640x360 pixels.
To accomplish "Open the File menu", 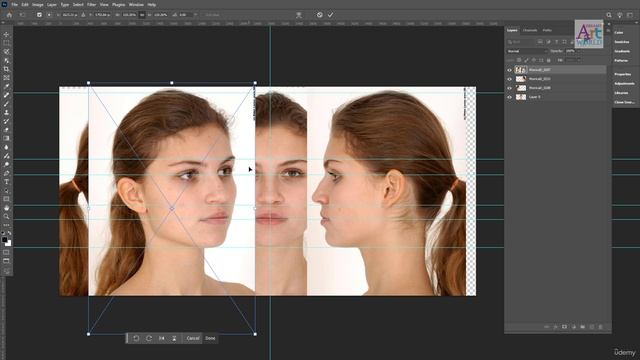I will coord(14,4).
